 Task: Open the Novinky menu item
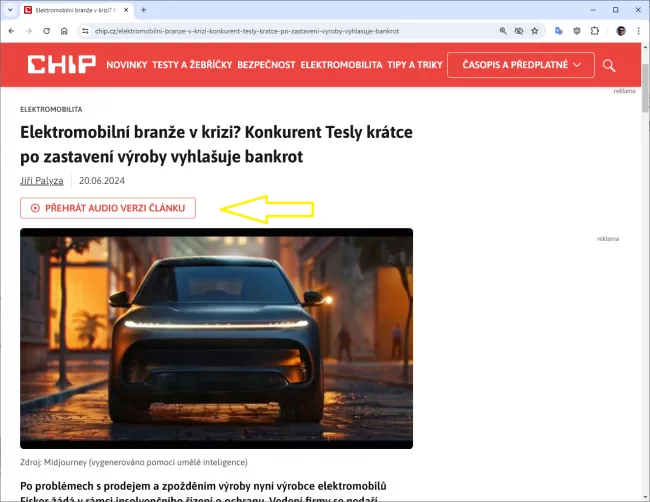(x=126, y=66)
